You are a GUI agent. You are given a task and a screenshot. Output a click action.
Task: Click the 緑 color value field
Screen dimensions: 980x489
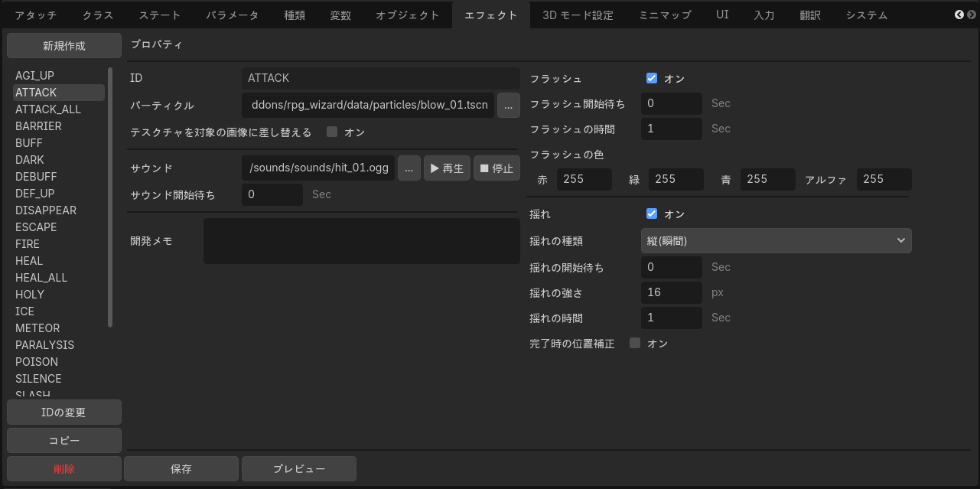676,179
